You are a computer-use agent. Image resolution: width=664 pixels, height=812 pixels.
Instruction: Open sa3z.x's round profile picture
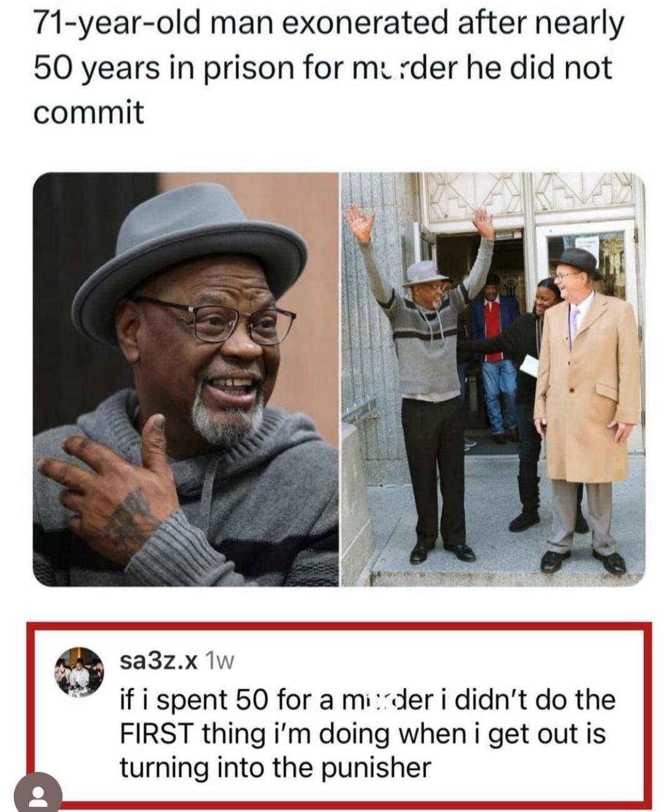[79, 671]
